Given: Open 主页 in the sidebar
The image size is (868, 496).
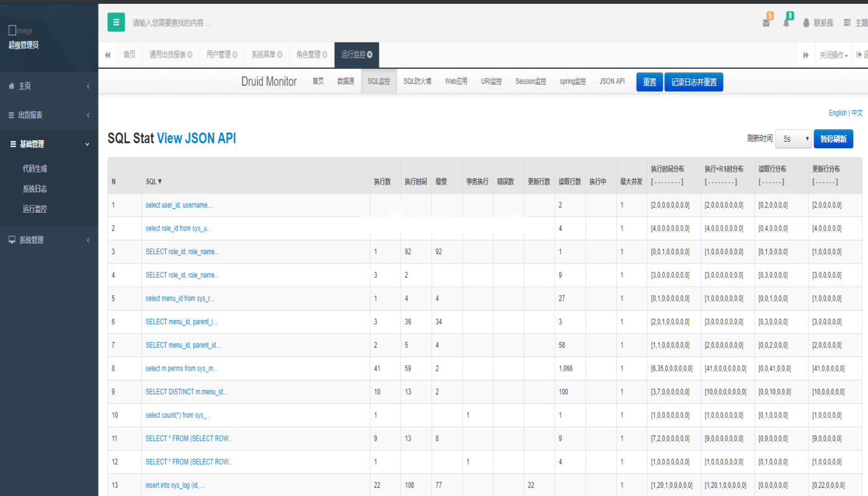Looking at the screenshot, I should [x=49, y=86].
